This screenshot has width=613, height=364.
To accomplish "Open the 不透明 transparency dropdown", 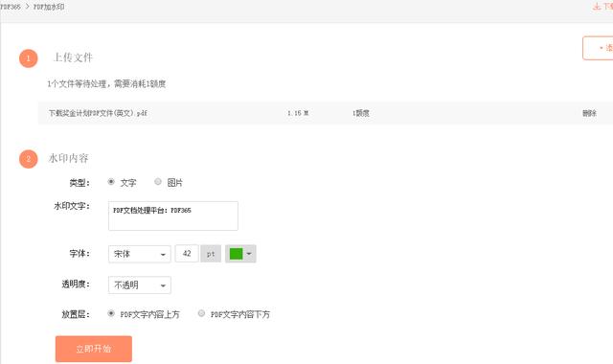I will click(140, 285).
